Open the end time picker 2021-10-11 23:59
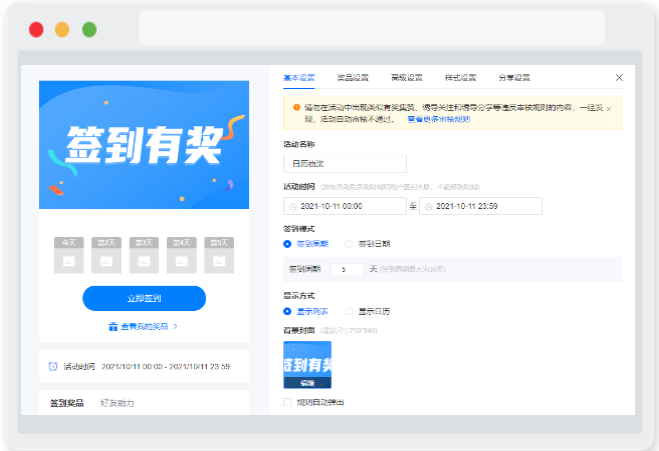659x451 pixels. (481, 206)
